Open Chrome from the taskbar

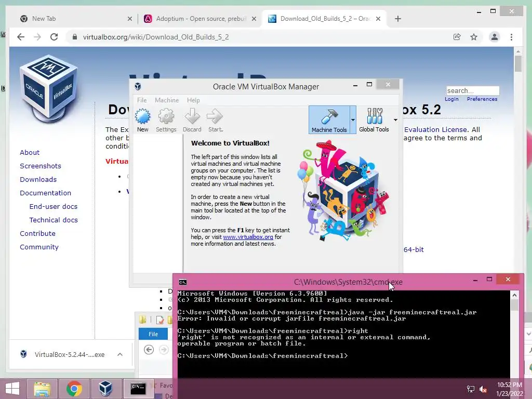click(x=74, y=389)
